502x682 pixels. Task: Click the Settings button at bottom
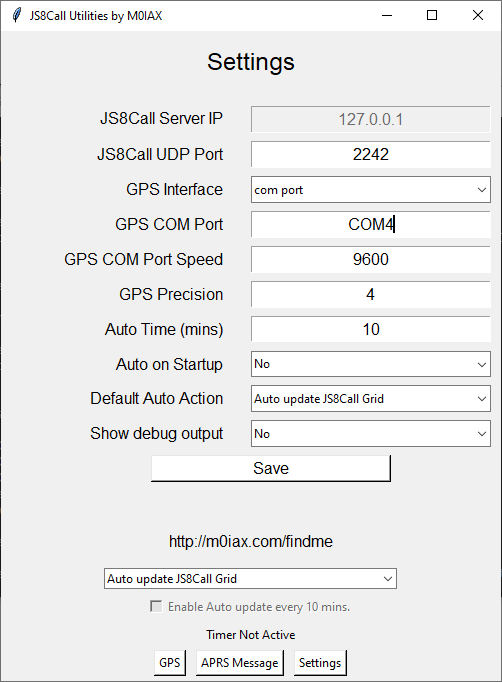coord(320,663)
